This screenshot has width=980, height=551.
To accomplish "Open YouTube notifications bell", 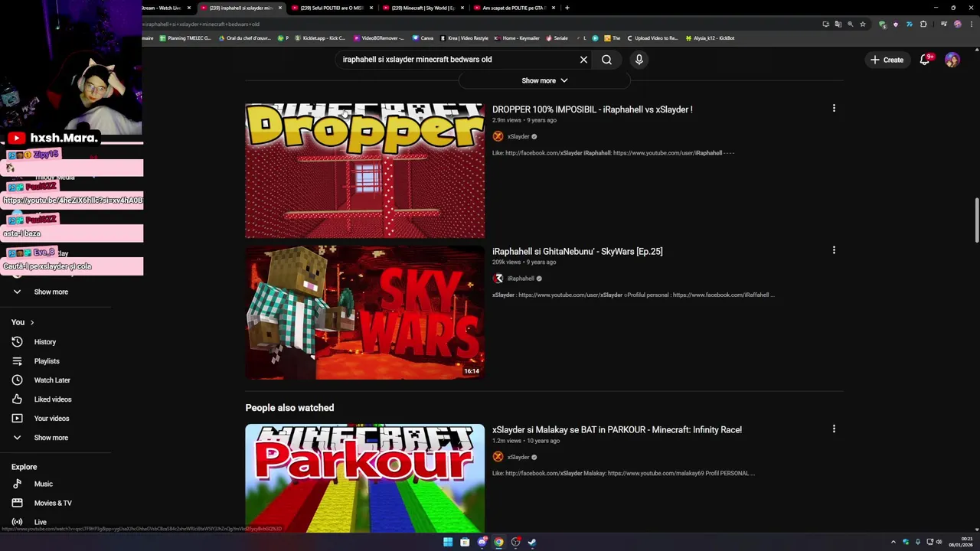I will pyautogui.click(x=925, y=60).
